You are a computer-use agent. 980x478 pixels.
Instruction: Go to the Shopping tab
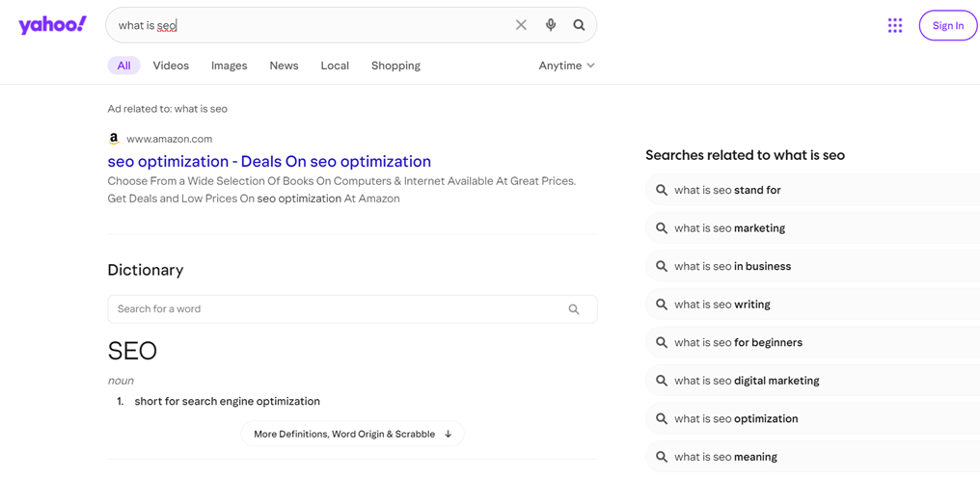395,66
